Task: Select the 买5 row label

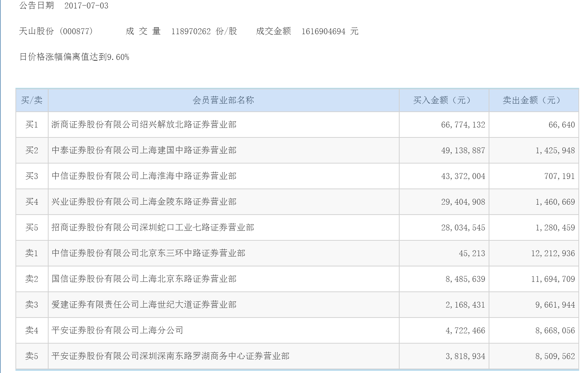Action: point(32,227)
